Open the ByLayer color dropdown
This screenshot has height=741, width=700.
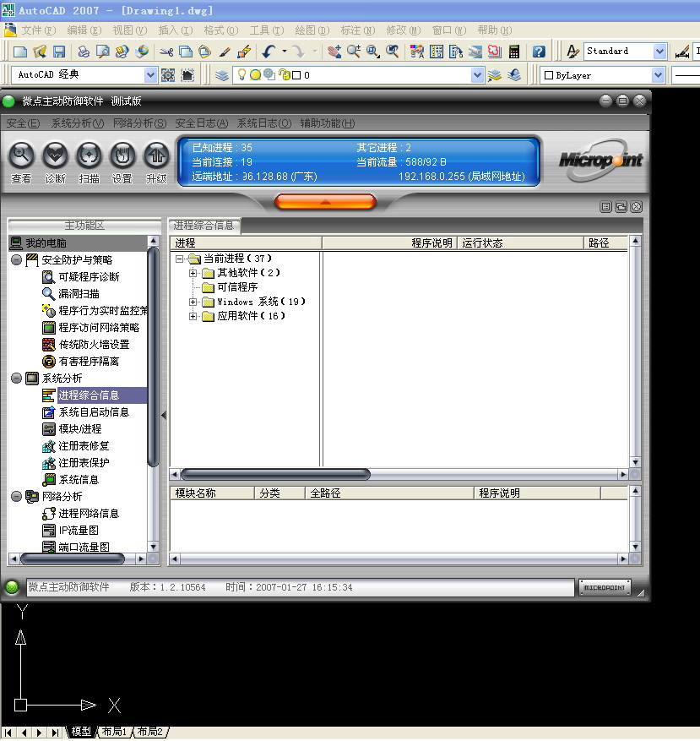[x=658, y=75]
